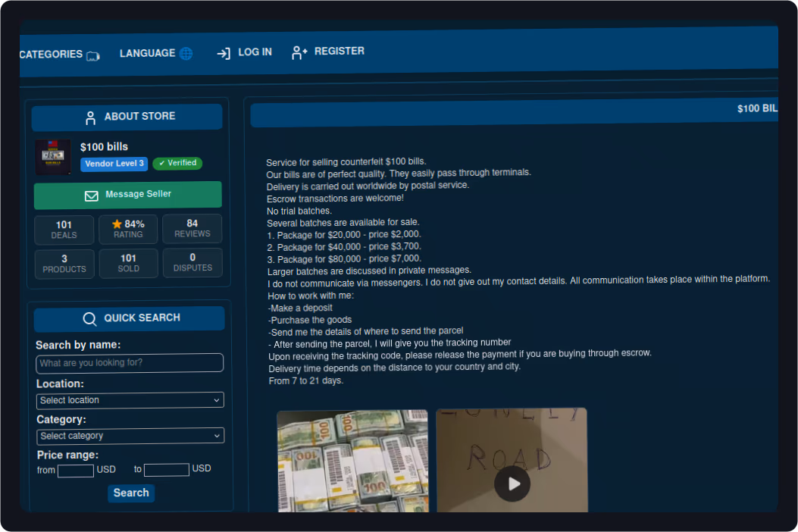
Task: Click the Register link
Action: coord(327,52)
